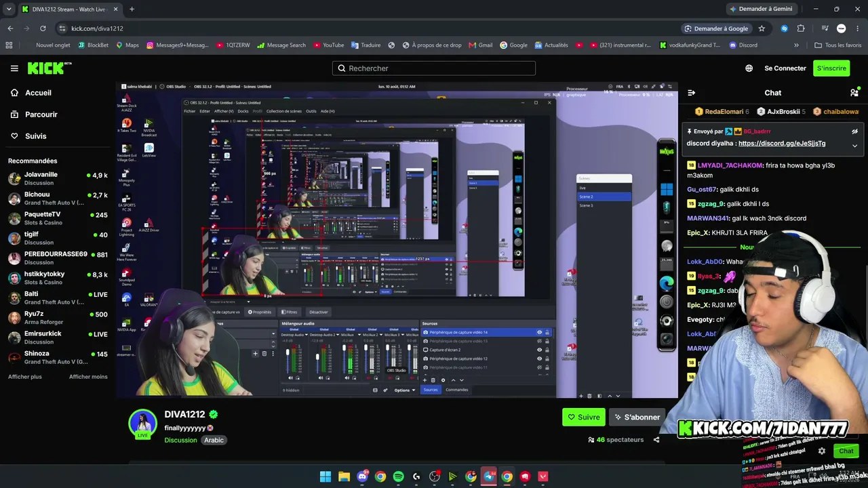Open Discord from the taskbar
The height and width of the screenshot is (488, 868).
point(362,476)
